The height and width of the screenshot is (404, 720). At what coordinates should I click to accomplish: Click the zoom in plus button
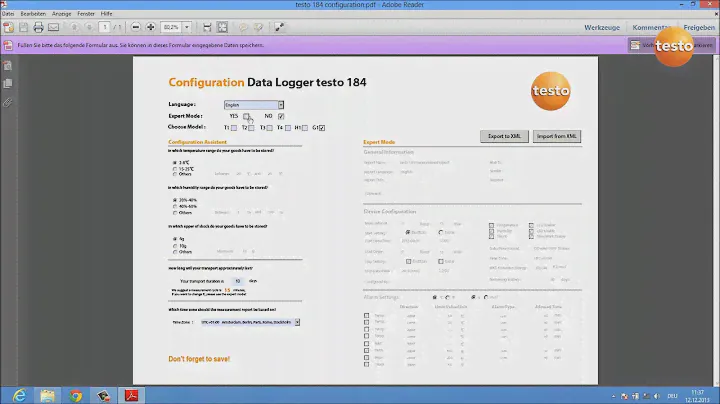[x=150, y=26]
